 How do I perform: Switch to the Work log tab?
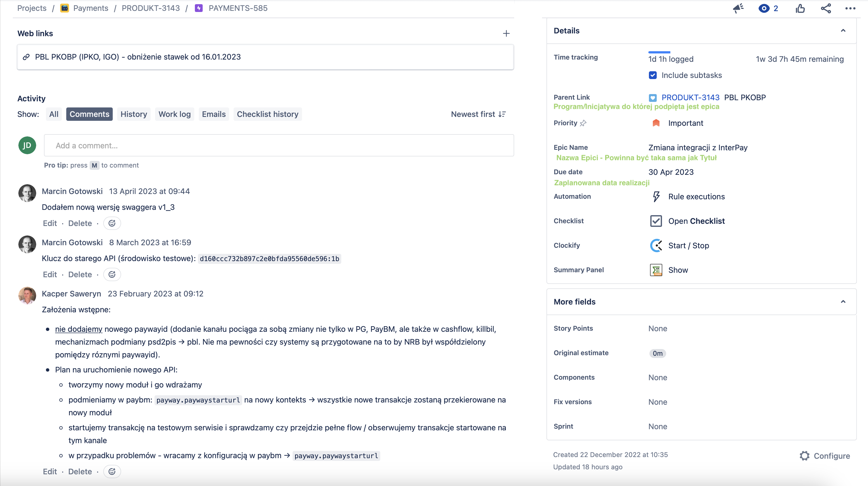coord(175,114)
